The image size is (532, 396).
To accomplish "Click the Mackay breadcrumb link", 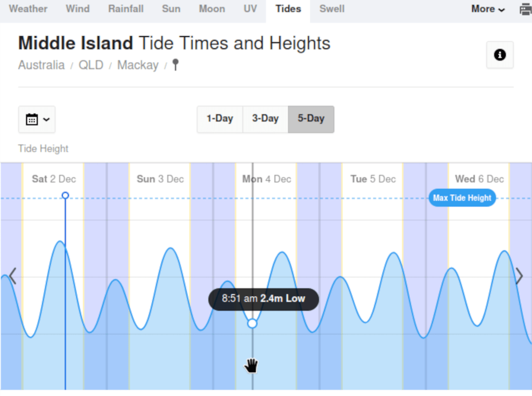I will 138,65.
